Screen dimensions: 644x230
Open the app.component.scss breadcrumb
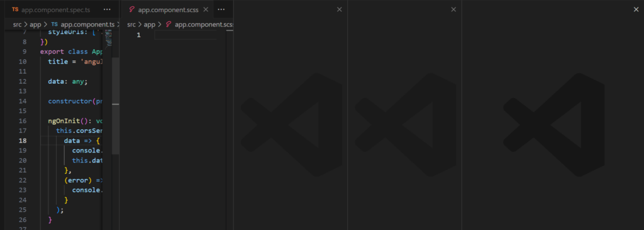[x=204, y=25]
